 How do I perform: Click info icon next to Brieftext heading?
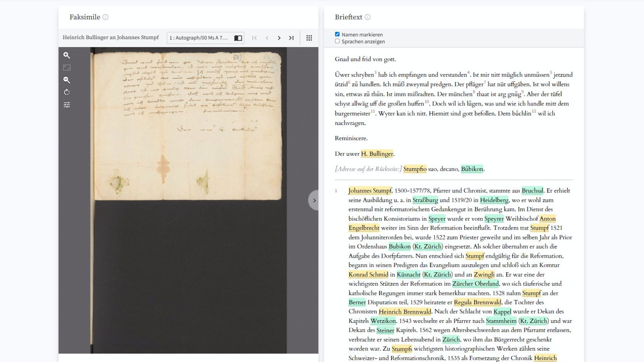[368, 17]
